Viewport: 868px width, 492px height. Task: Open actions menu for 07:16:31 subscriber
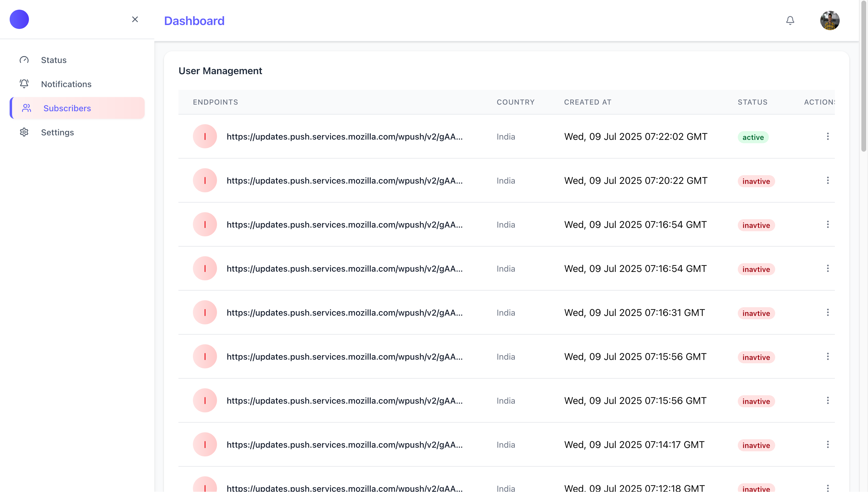[x=828, y=313]
